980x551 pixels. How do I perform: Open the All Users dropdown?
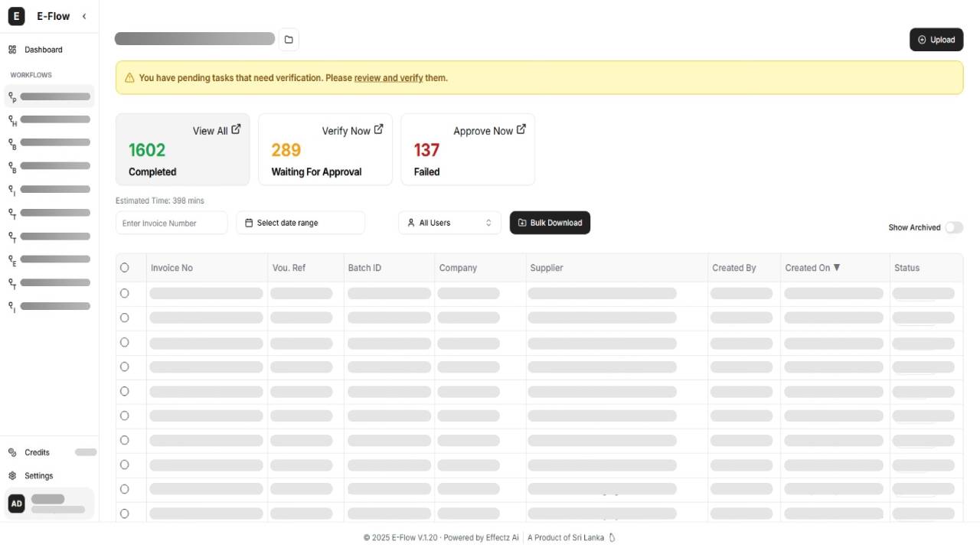click(x=449, y=223)
